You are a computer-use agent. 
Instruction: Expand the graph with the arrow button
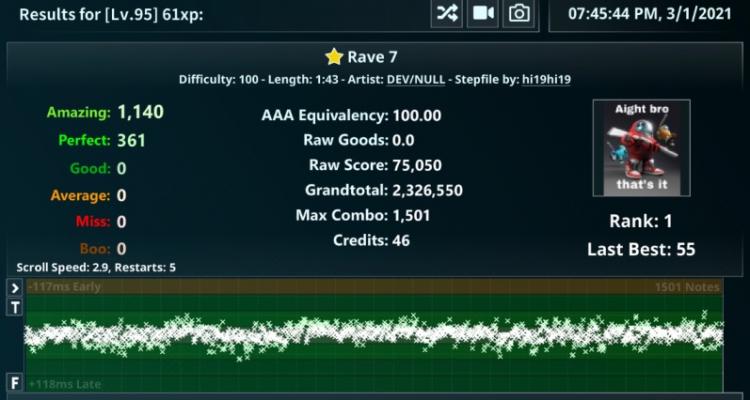[15, 288]
